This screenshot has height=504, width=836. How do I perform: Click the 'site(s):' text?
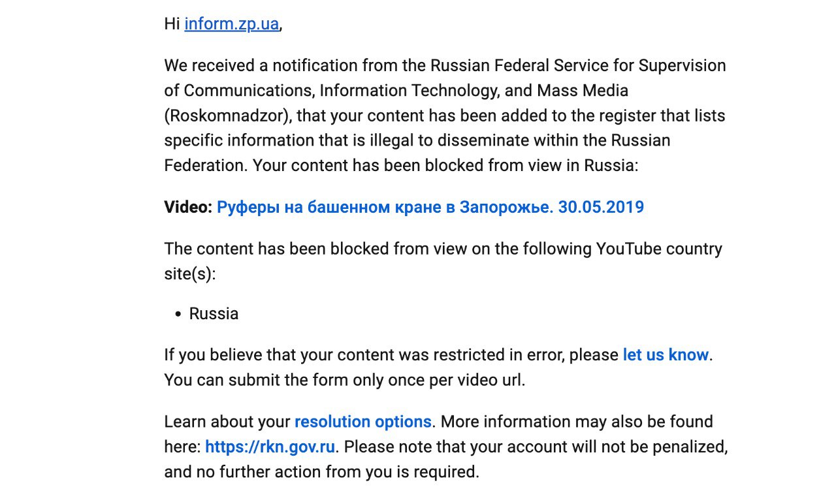tap(189, 274)
